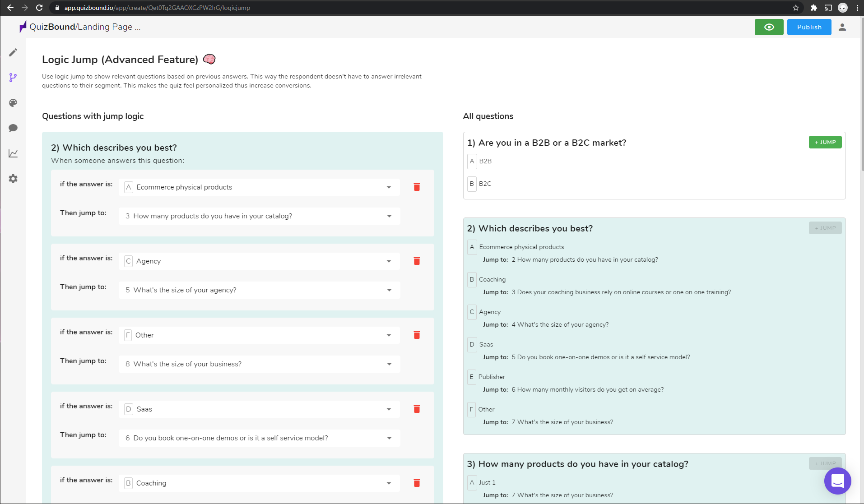Open the Intercom chat launcher
The width and height of the screenshot is (864, 504).
click(837, 481)
